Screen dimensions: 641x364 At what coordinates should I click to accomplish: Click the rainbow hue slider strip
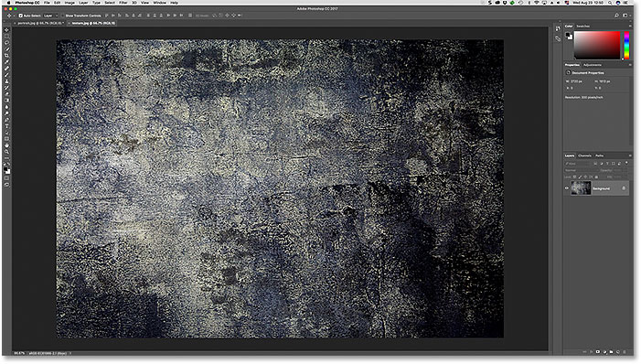[626, 46]
